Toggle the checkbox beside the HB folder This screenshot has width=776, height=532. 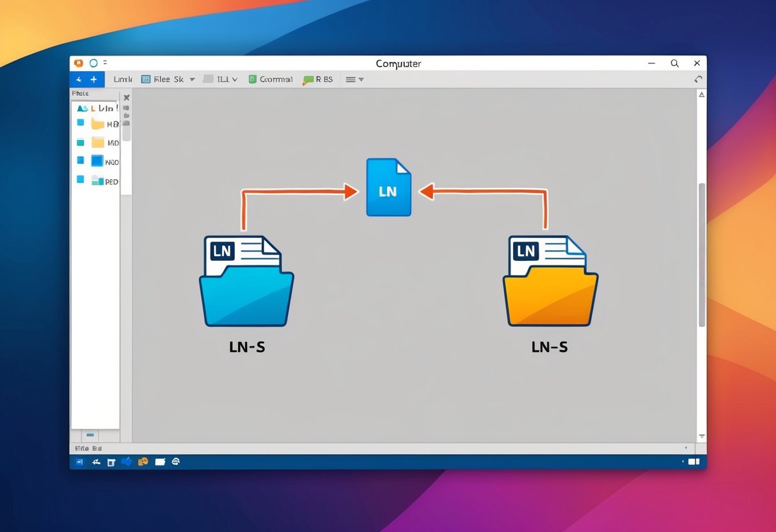pos(81,122)
